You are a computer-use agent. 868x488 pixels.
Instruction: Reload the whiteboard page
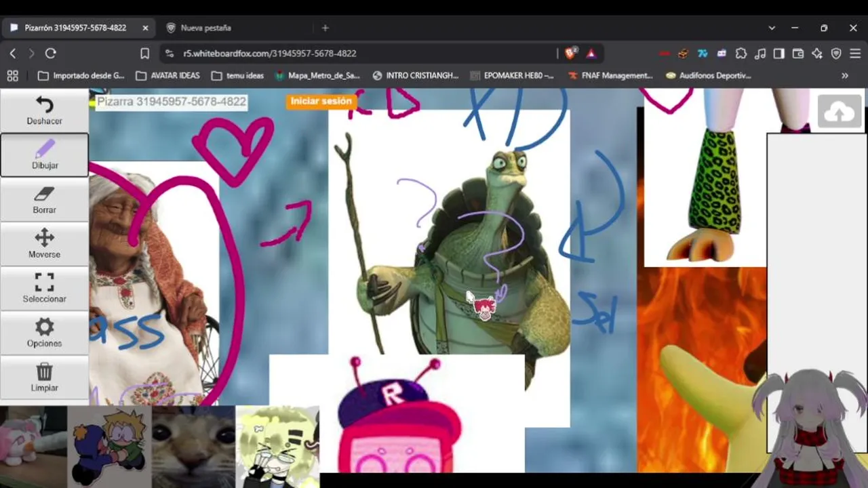click(50, 53)
